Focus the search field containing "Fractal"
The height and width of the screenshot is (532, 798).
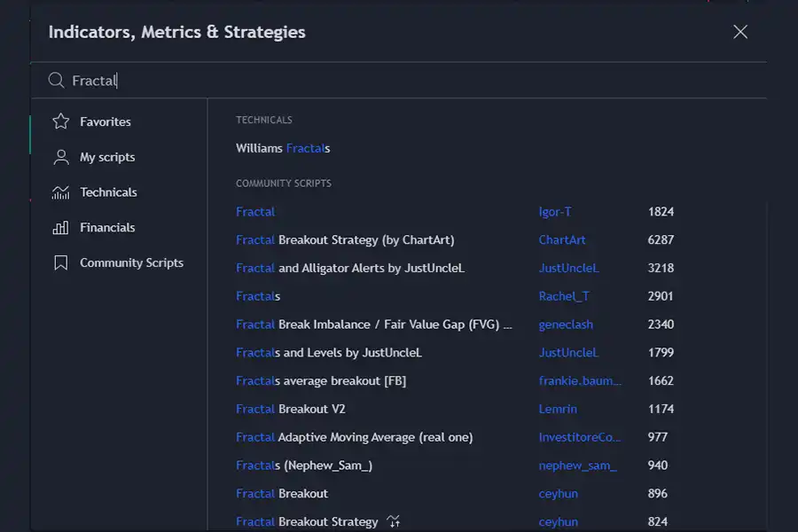coord(398,81)
